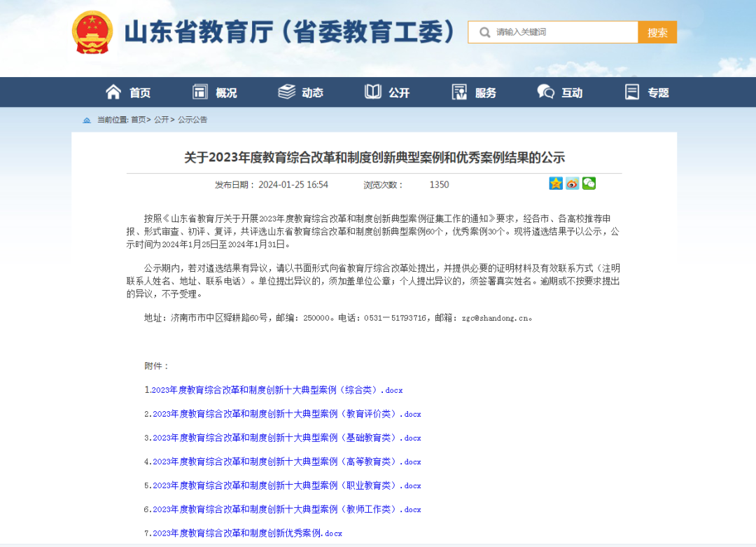Go to the 服务 section
The width and height of the screenshot is (756, 547).
tap(485, 92)
